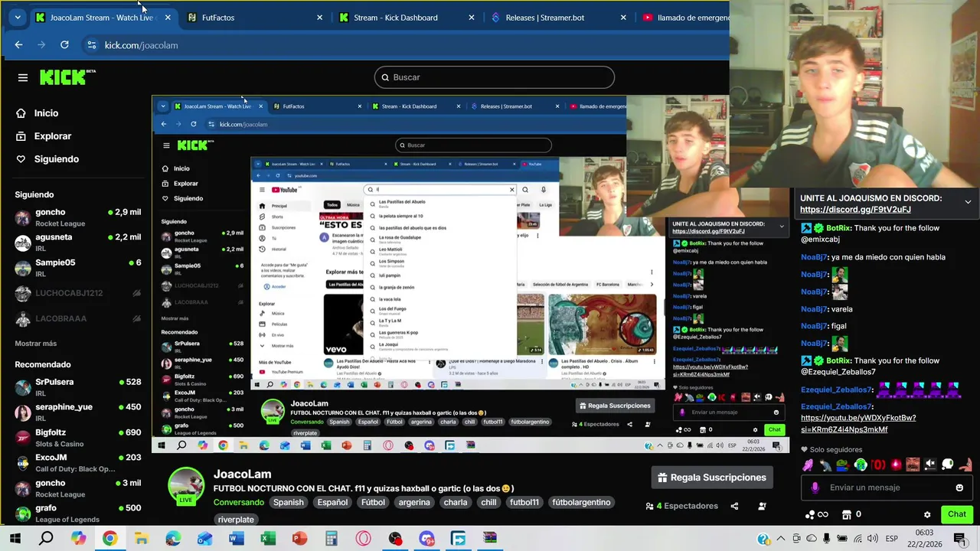Select the futbol11 tag
This screenshot has height=551, width=980.
click(524, 502)
